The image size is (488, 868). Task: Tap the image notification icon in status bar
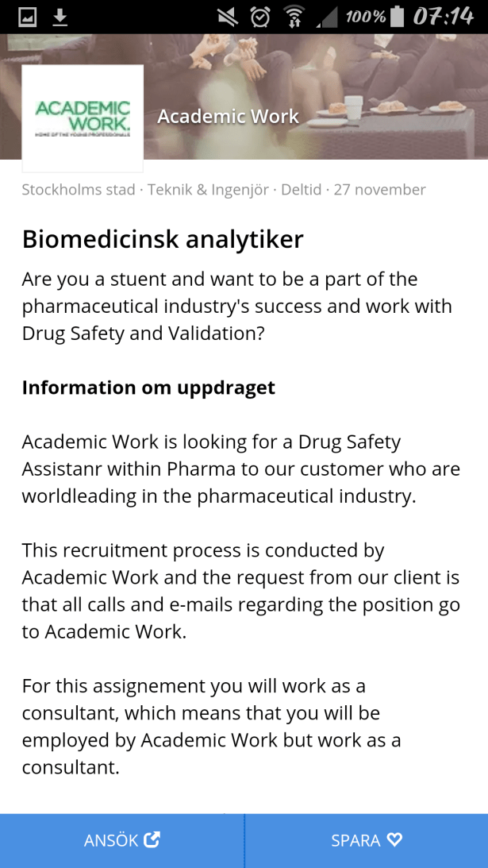[x=28, y=17]
